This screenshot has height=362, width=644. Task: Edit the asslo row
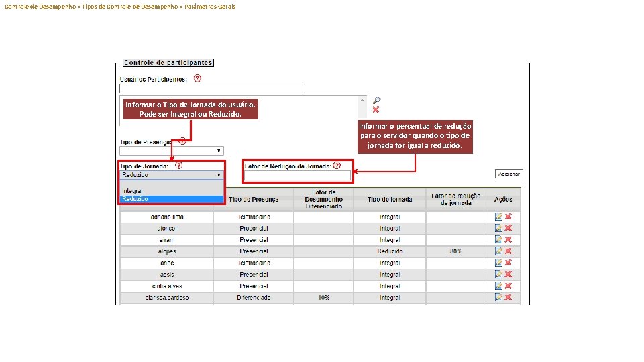point(498,274)
